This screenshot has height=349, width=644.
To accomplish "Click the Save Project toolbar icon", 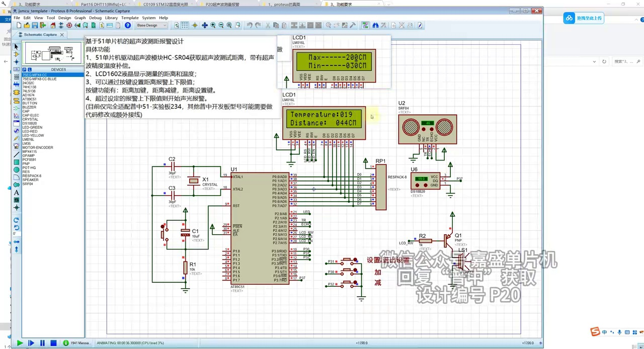I will [35, 25].
